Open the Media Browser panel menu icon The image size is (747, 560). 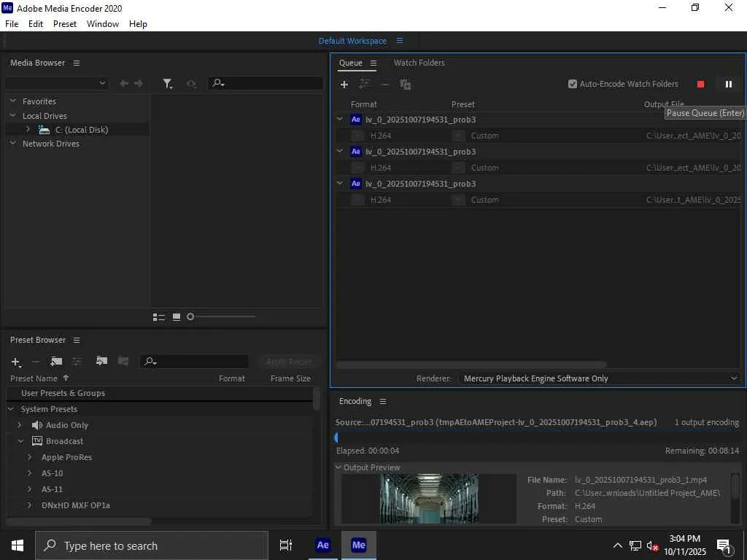[76, 63]
